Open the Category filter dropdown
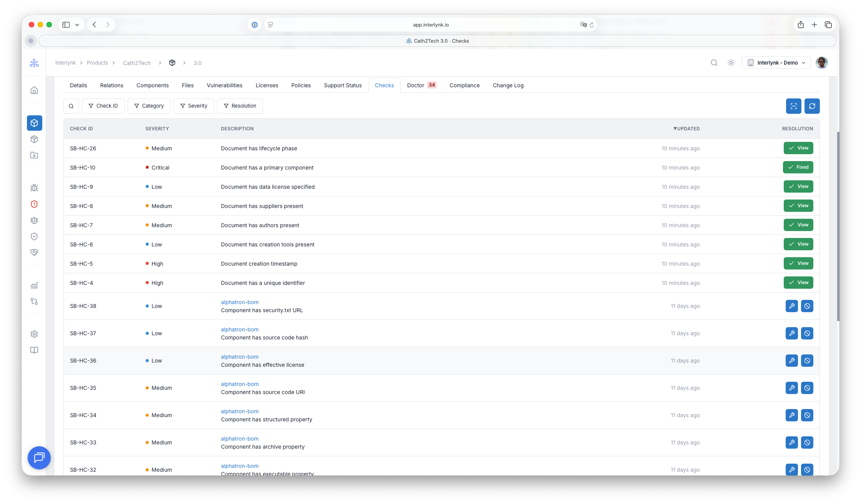The width and height of the screenshot is (861, 504). click(x=149, y=106)
